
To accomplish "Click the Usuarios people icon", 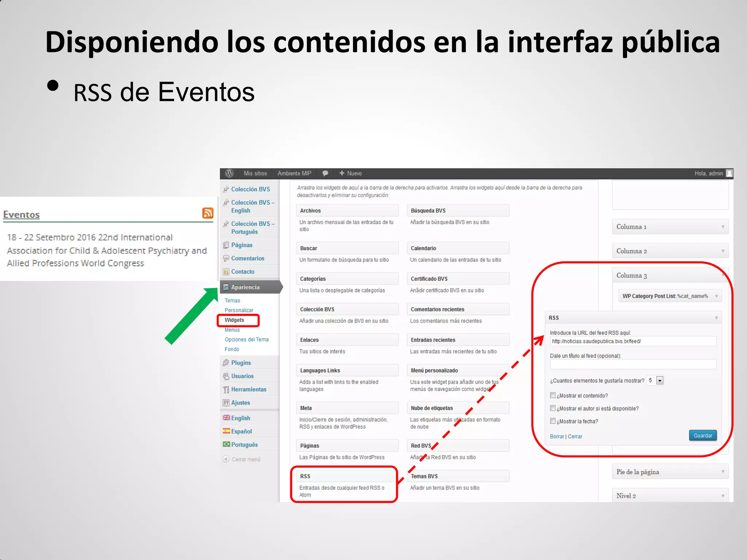I will [x=226, y=376].
